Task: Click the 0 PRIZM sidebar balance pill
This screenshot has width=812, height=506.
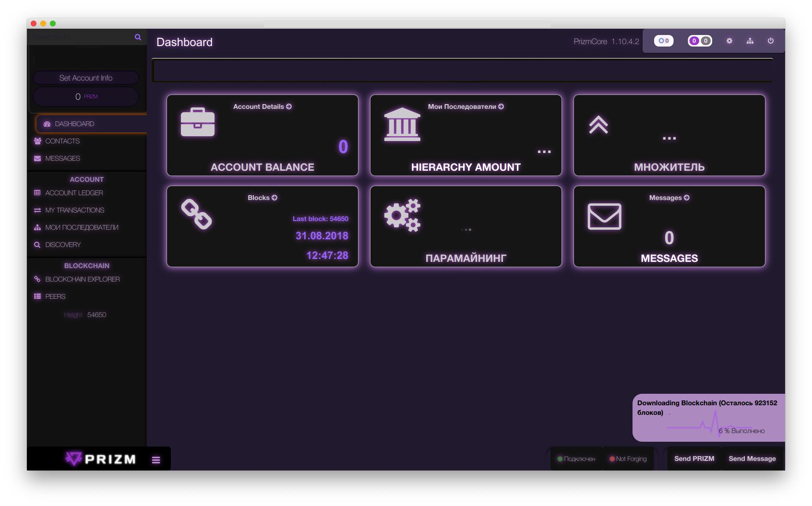Action: [x=86, y=96]
